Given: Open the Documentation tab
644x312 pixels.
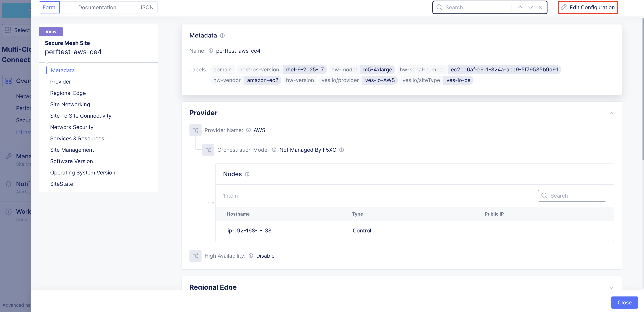Looking at the screenshot, I should pyautogui.click(x=97, y=7).
